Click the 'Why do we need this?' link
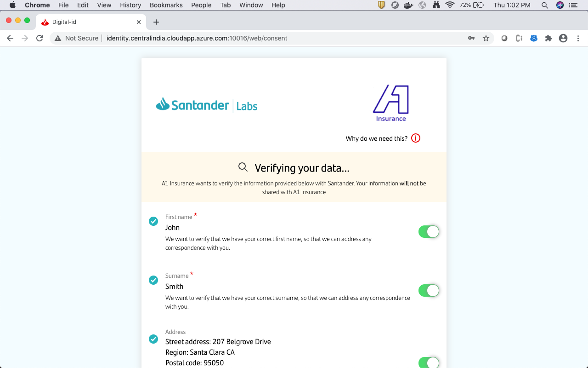588x368 pixels. point(377,138)
